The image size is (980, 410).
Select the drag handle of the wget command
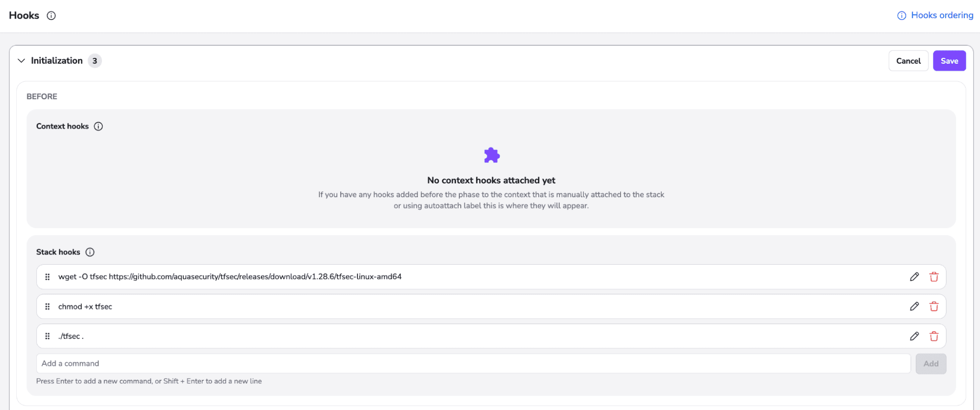point(48,277)
